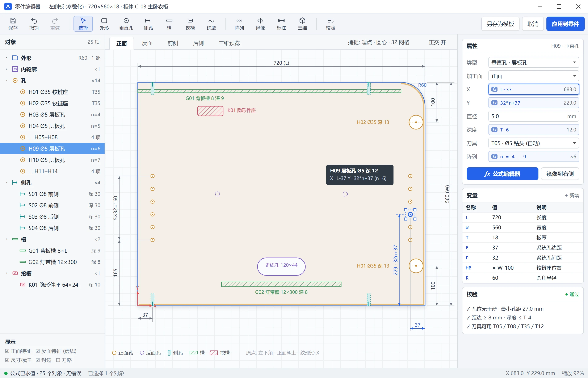Pick the 外形 outline tool
588x378 pixels.
pos(104,24)
